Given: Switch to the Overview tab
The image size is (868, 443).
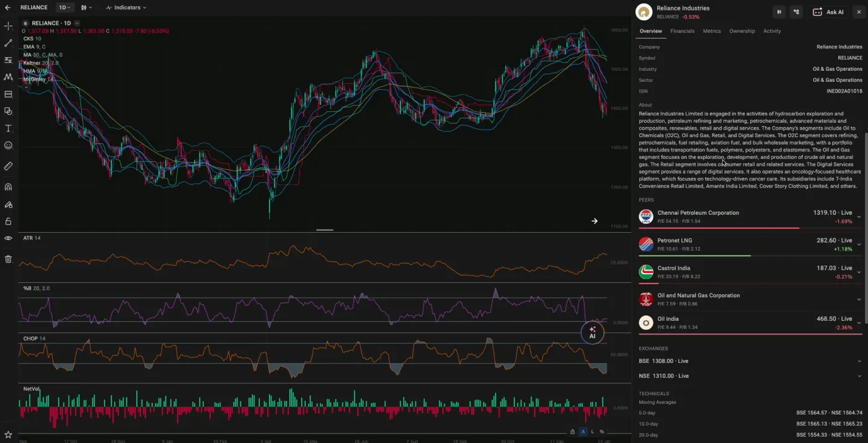Looking at the screenshot, I should coord(650,31).
